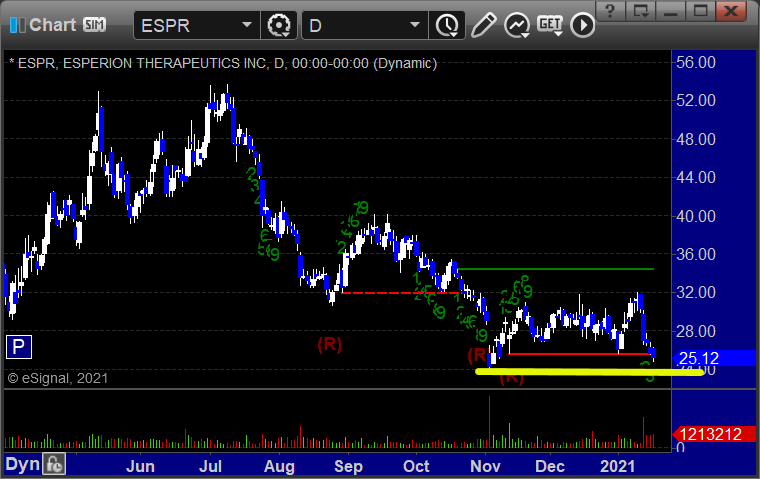Click the tall red November volume bar
Viewport: 760px width, 479px height.
click(x=489, y=421)
